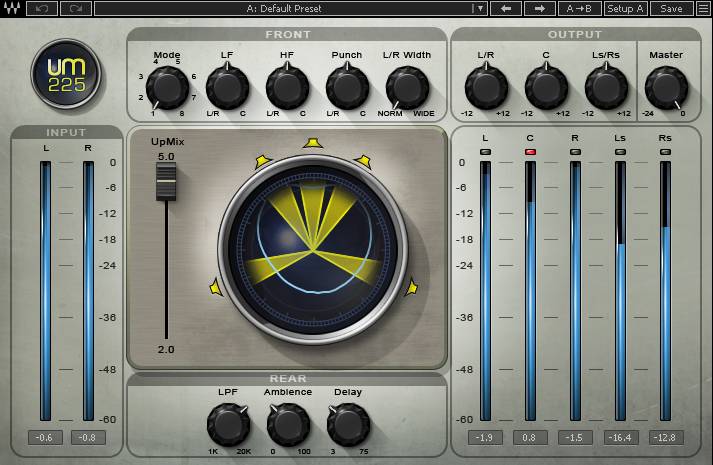The height and width of the screenshot is (465, 713).
Task: Click the front left speaker icon
Action: click(x=263, y=161)
